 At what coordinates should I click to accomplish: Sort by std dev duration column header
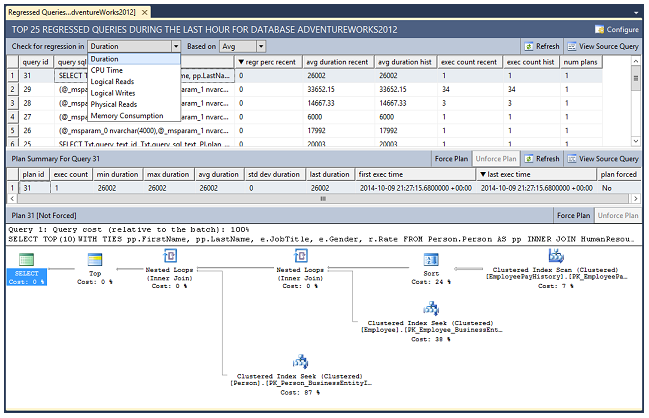coord(274,174)
